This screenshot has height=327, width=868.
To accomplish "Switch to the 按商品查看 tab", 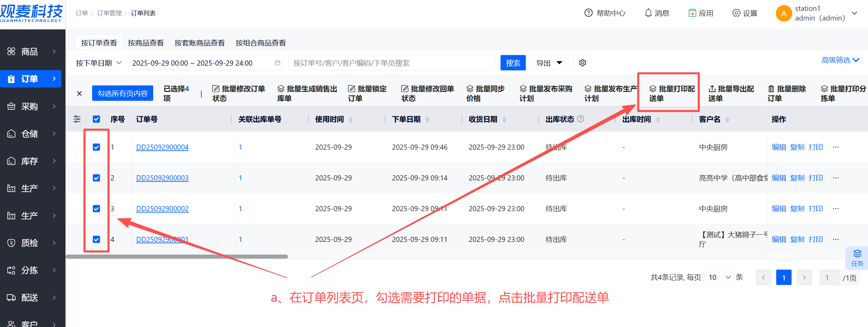I will point(146,43).
